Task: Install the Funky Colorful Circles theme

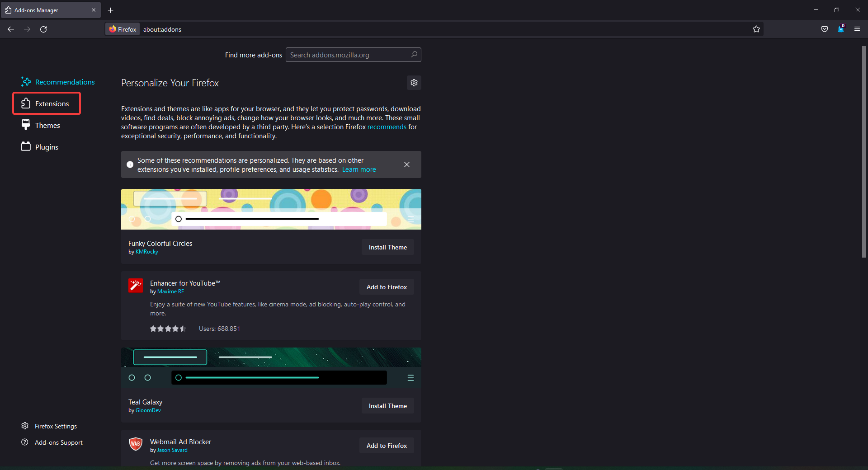Action: click(388, 247)
